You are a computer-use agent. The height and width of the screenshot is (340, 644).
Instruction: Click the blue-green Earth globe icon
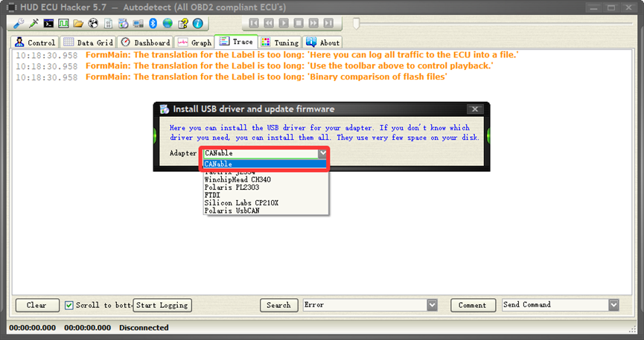[168, 23]
